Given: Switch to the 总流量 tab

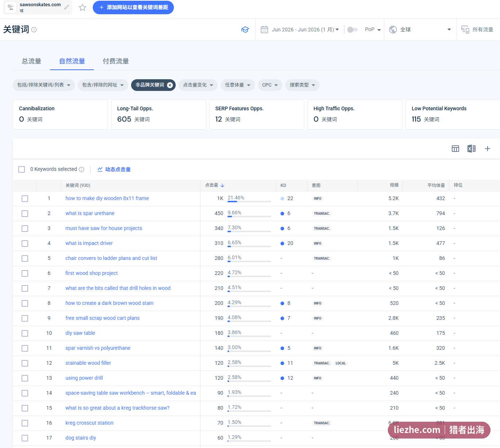Looking at the screenshot, I should tap(31, 61).
